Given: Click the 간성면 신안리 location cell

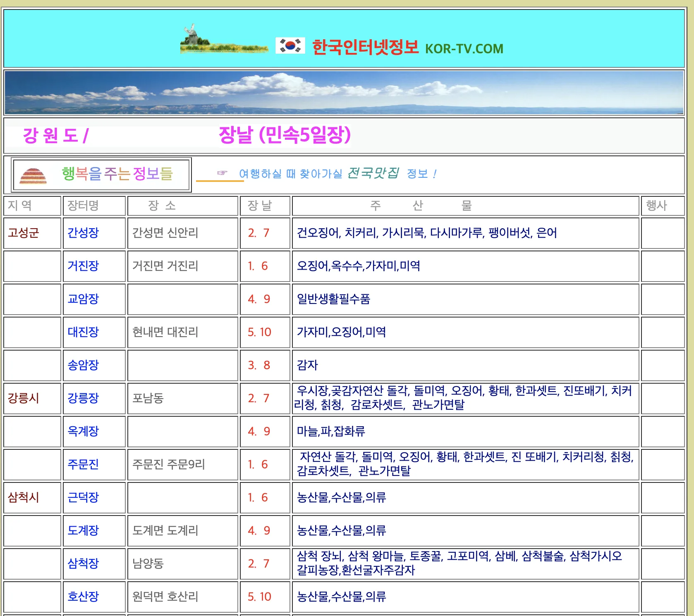Looking at the screenshot, I should point(182,233).
